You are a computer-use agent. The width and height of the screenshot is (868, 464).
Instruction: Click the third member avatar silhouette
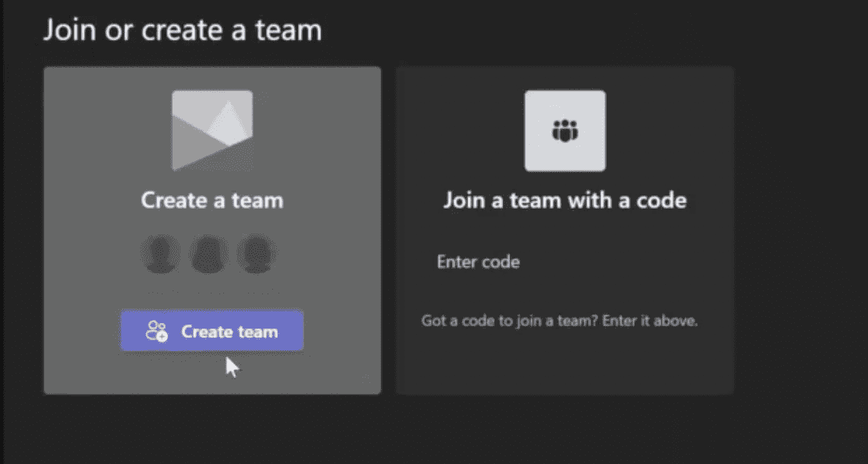pyautogui.click(x=257, y=254)
